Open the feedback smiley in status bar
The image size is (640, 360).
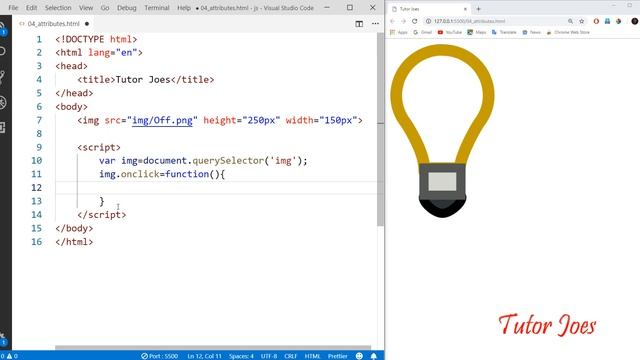pyautogui.click(x=359, y=356)
